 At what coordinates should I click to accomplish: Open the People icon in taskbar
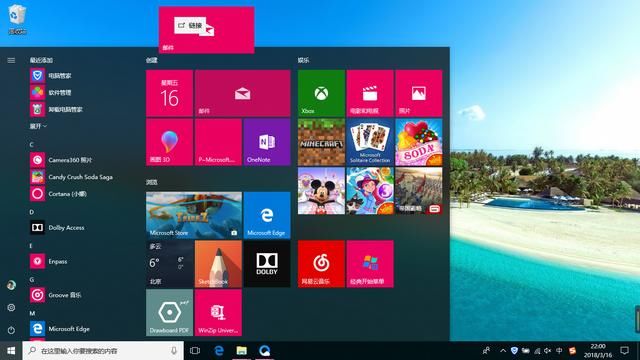tap(486, 351)
